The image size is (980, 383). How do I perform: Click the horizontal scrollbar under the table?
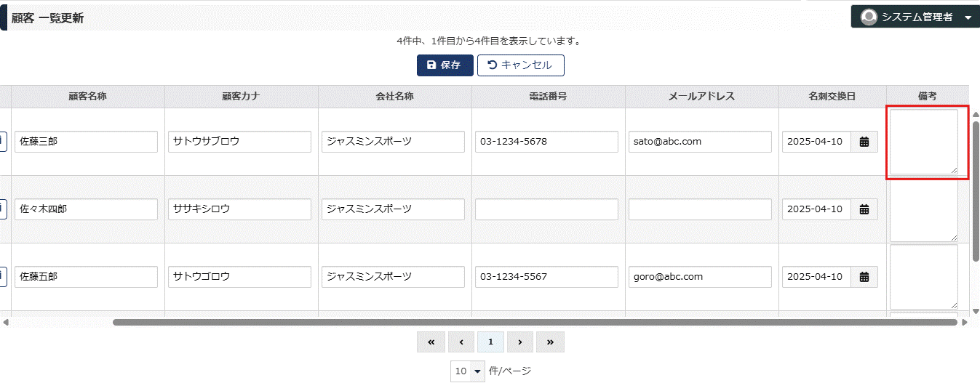pyautogui.click(x=535, y=322)
